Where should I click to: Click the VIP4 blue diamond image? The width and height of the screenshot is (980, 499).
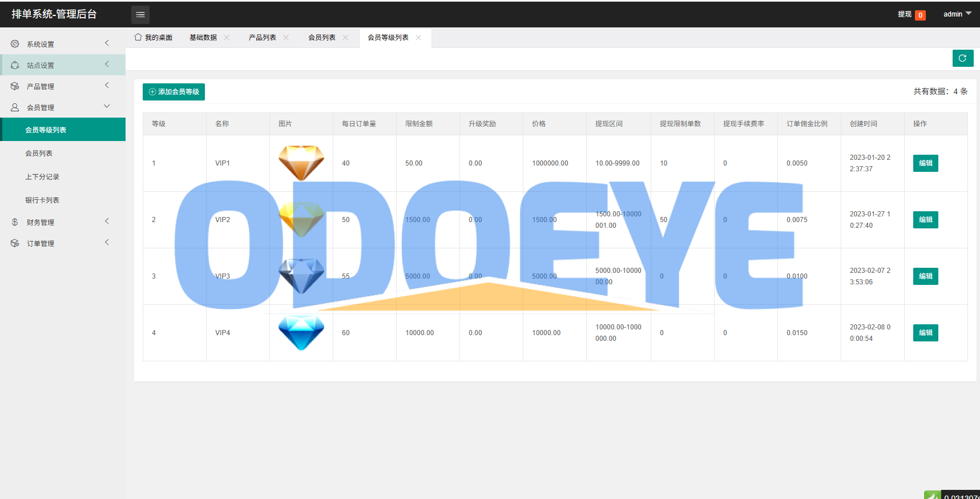[x=301, y=332]
